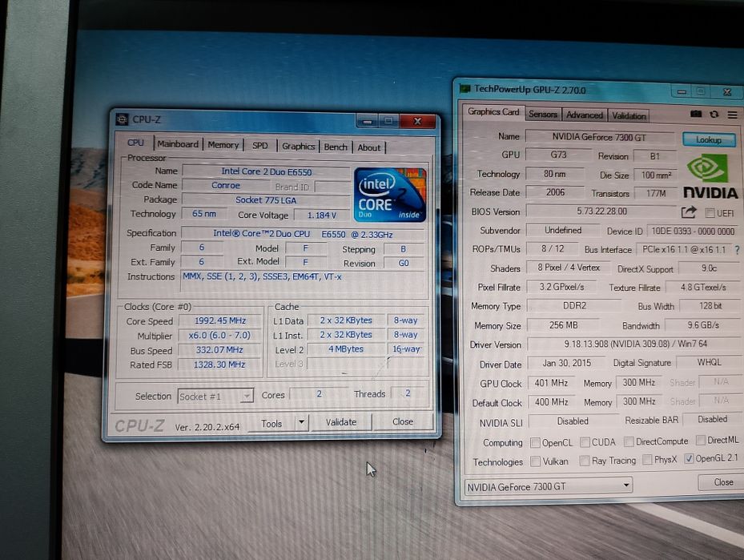Click the bus interface question mark
Image resolution: width=744 pixels, height=560 pixels.
pos(737,250)
